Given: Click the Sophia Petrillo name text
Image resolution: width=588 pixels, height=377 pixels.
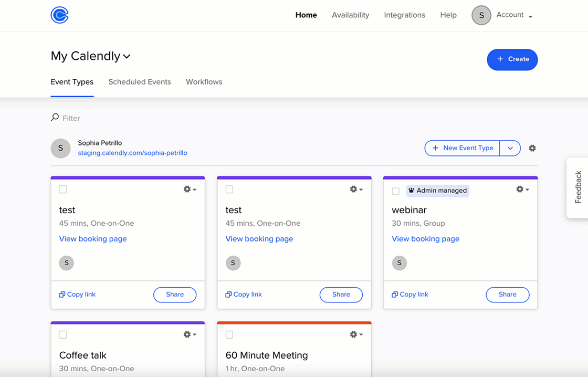Looking at the screenshot, I should 100,143.
